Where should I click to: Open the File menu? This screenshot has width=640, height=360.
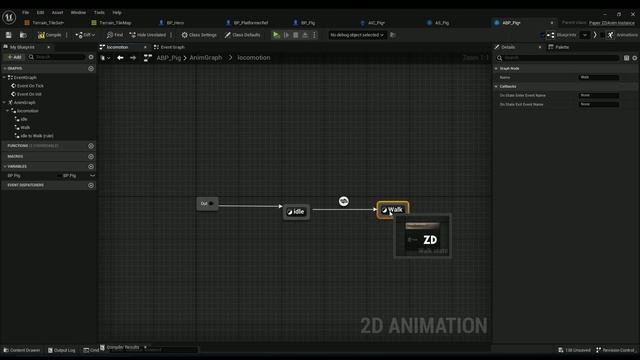[26, 13]
